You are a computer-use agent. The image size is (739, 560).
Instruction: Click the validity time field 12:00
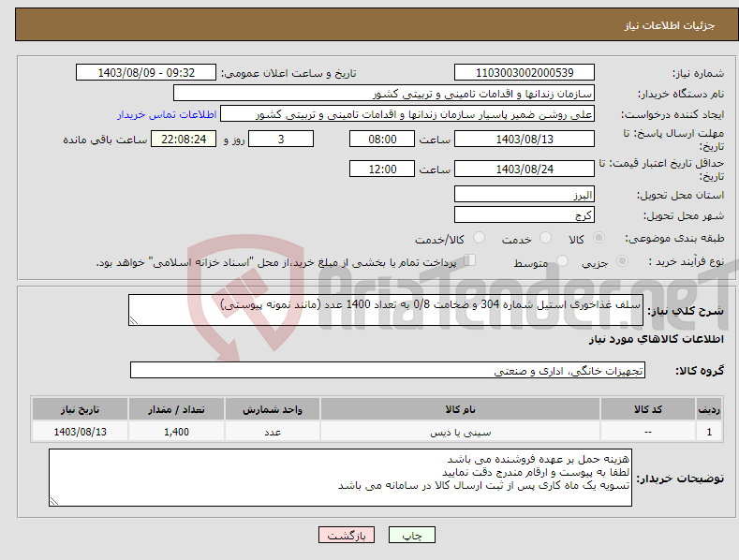(x=382, y=169)
